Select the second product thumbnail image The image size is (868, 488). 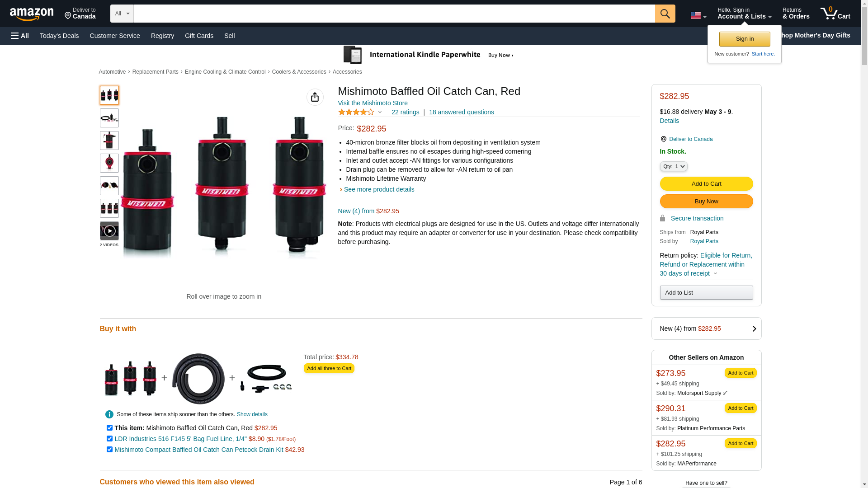[x=109, y=118]
